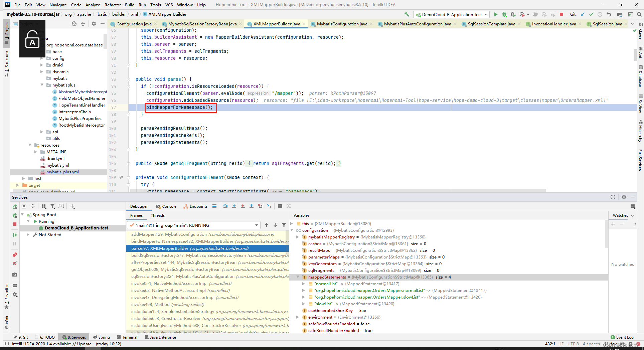Select frame addMapper:129, MybatisConfiguration
Viewport: 644px width, 350px height.
pos(207,234)
